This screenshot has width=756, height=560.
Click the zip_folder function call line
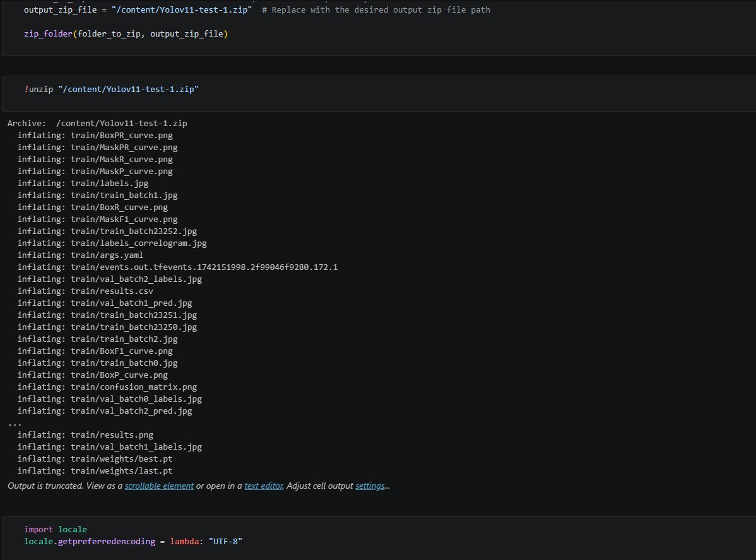pyautogui.click(x=126, y=33)
